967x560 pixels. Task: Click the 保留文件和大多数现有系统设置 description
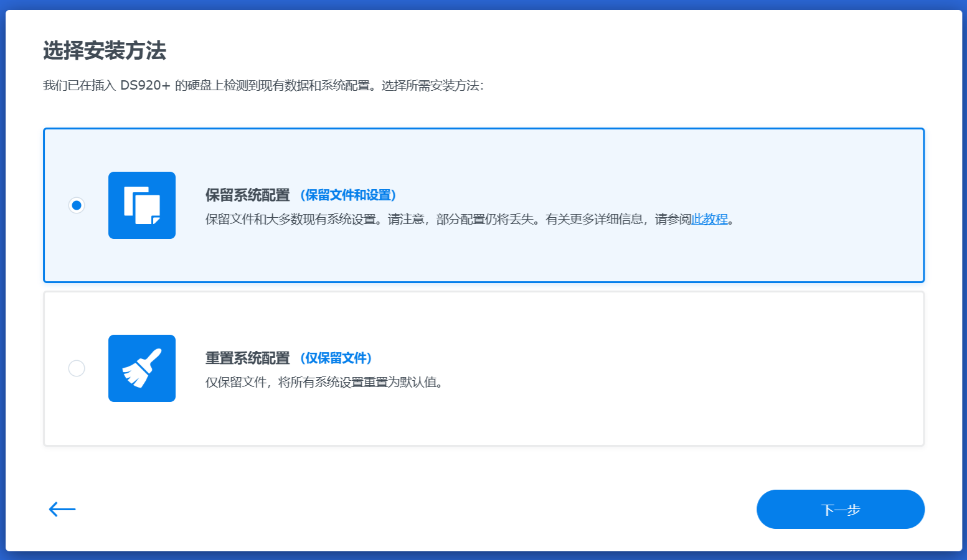pos(471,219)
